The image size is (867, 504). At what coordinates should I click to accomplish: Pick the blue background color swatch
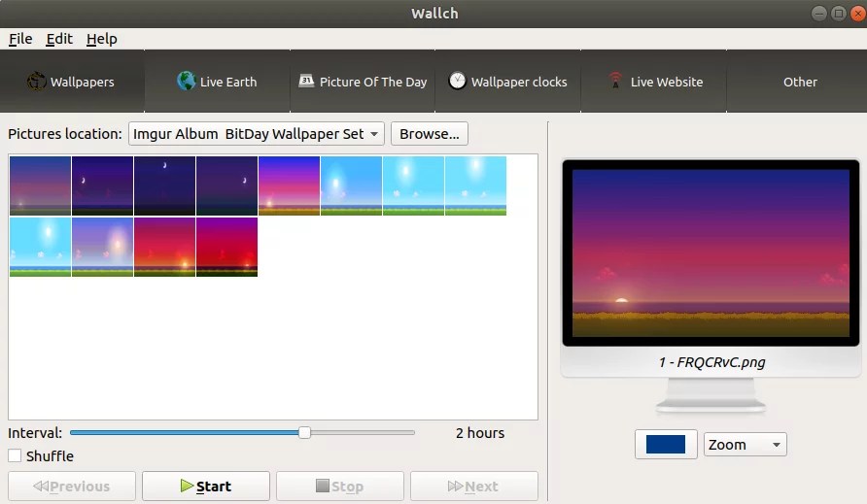click(x=666, y=445)
